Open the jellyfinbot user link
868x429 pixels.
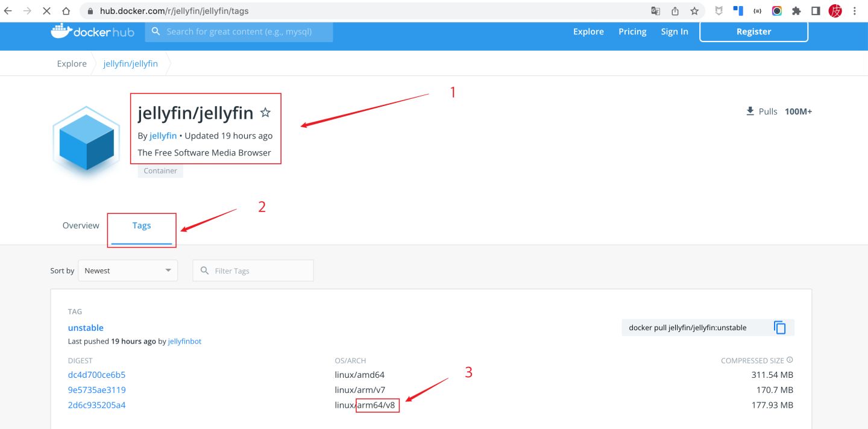(184, 341)
